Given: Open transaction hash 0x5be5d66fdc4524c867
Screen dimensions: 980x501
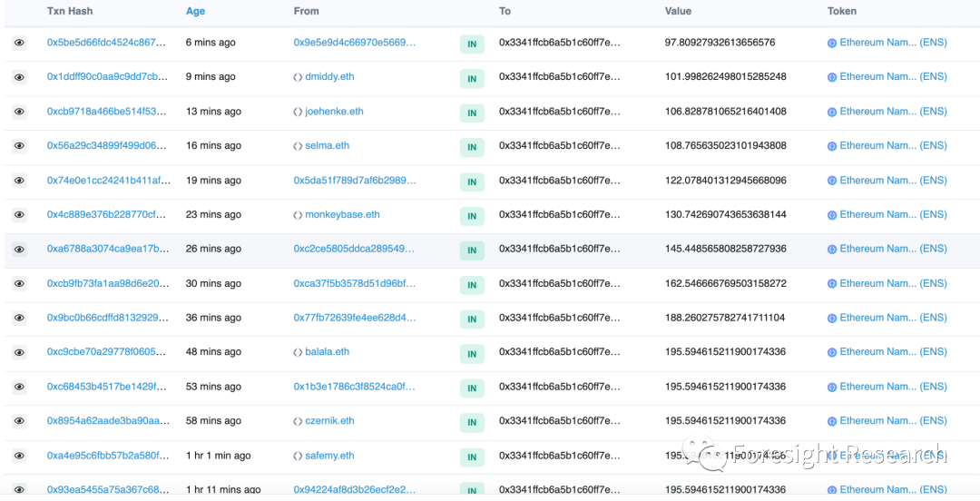Looking at the screenshot, I should click(107, 43).
